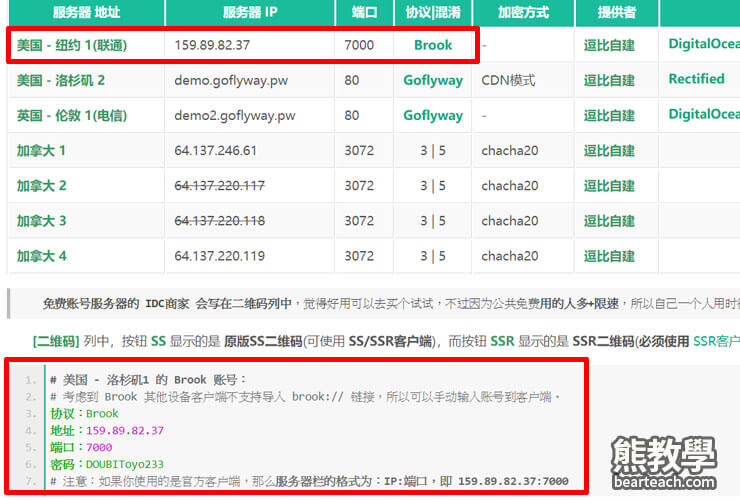Viewport: 740px width, 500px height.
Task: Click code line 端口：7000
Action: pyautogui.click(x=81, y=447)
